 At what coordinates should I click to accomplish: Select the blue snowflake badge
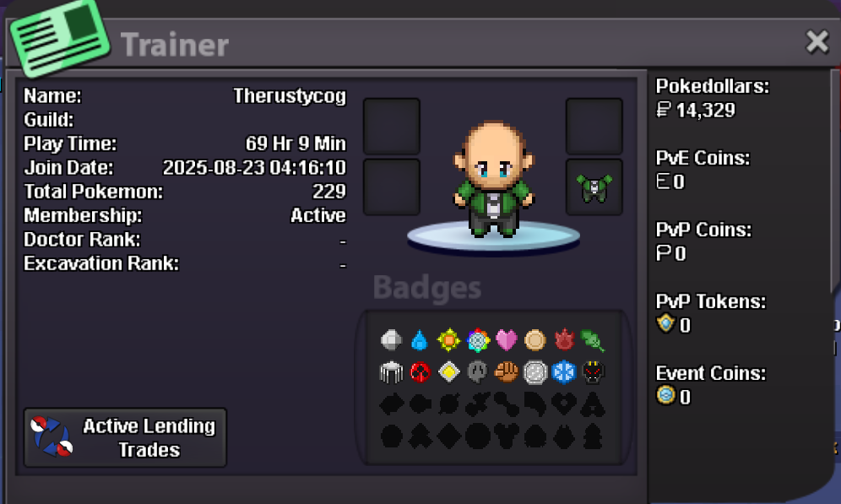(x=564, y=372)
